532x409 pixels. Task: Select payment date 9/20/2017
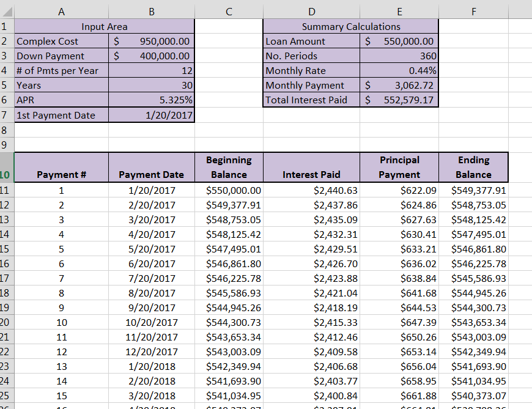point(152,308)
